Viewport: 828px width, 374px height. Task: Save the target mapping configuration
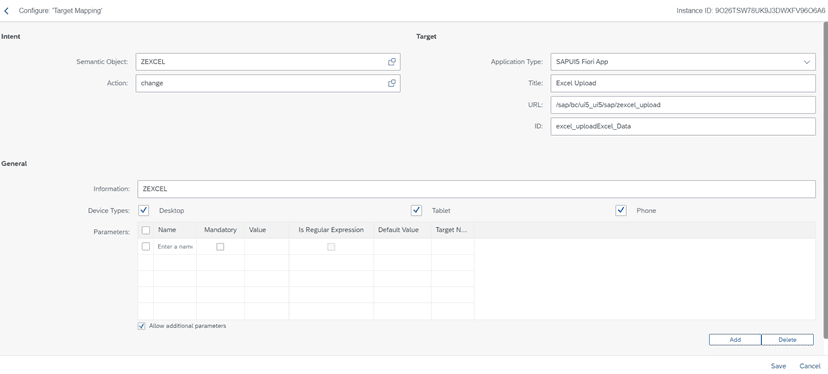coord(778,366)
